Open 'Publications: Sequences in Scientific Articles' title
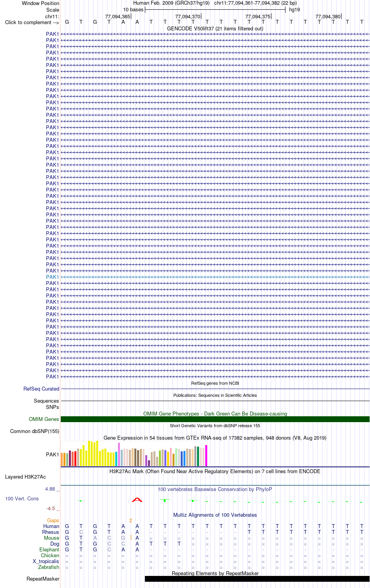Viewport: 370px width, 588px height. (x=215, y=395)
